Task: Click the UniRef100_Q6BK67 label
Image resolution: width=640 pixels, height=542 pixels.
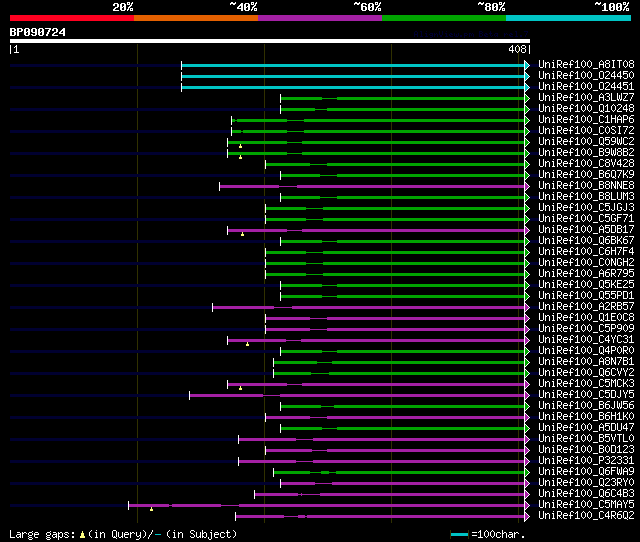Action: [x=586, y=240]
